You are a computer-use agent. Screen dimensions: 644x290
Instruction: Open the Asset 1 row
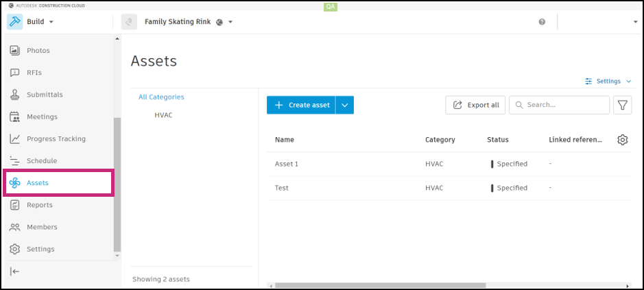click(x=287, y=164)
